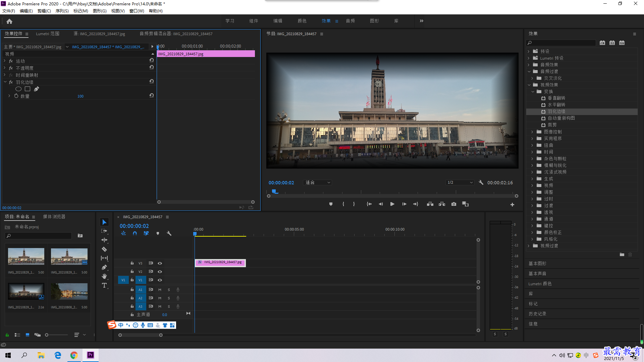Viewport: 644px width, 362px height.
Task: Collapse the 羽化边缘 effect
Action: click(x=5, y=82)
